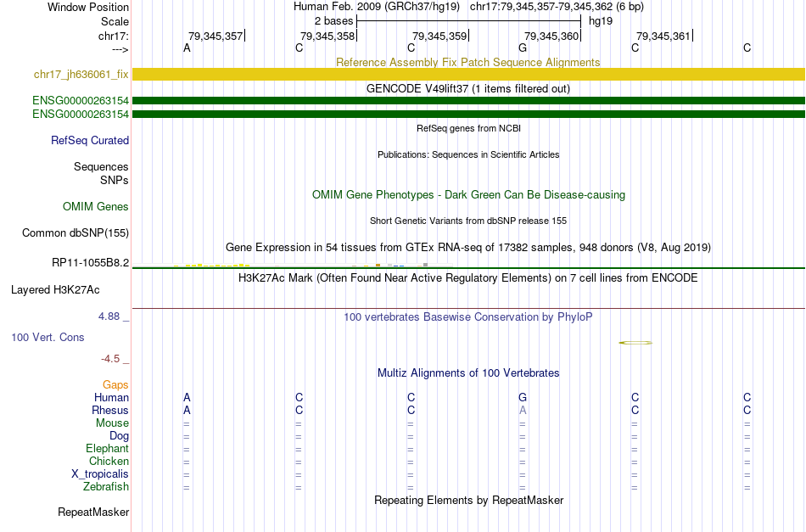Click the Sequences track label

click(x=101, y=166)
